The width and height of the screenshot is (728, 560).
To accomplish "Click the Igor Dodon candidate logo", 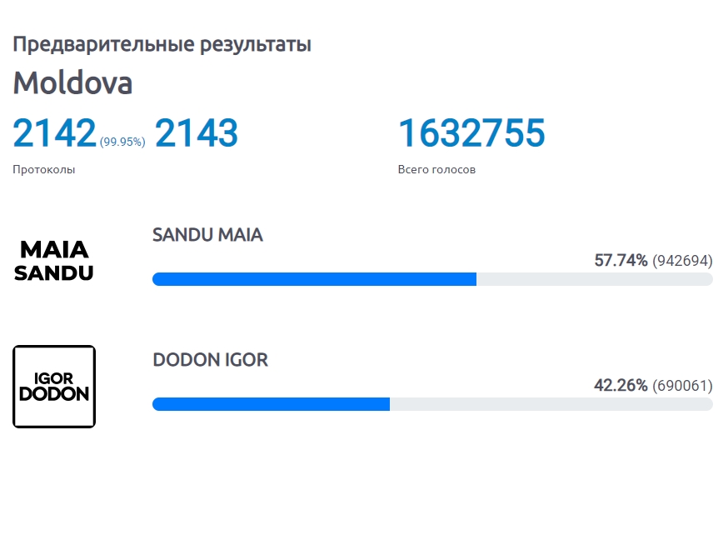I will tap(54, 387).
